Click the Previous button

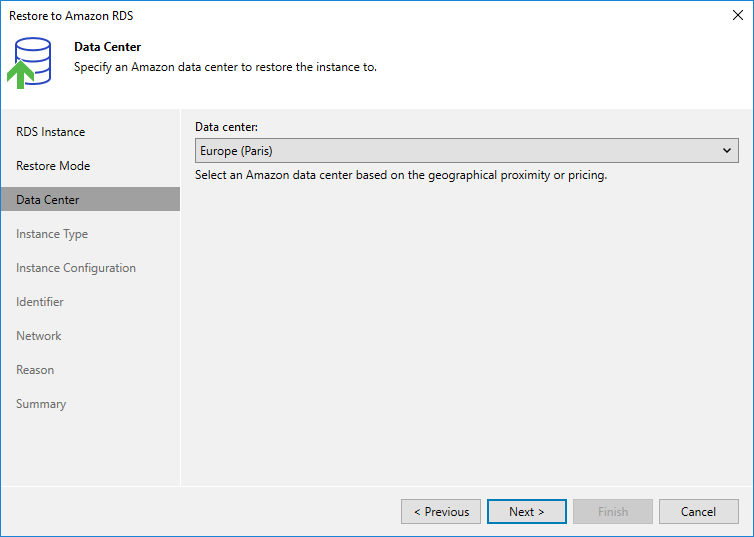point(441,512)
